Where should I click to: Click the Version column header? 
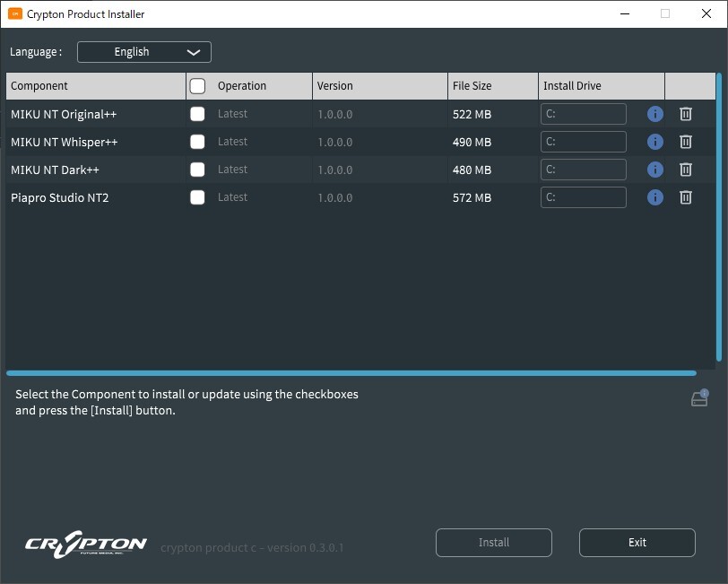coord(380,86)
